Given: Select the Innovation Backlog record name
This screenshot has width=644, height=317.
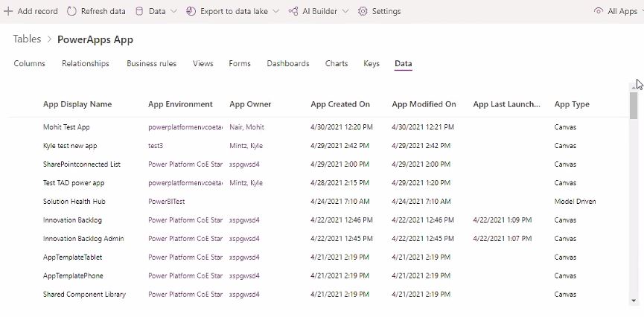Looking at the screenshot, I should pos(72,220).
